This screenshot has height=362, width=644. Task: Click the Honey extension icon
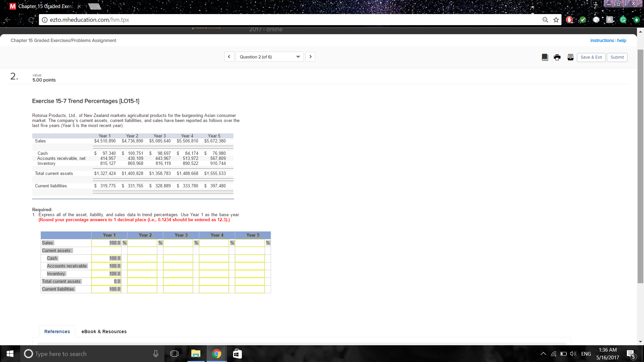pos(609,20)
